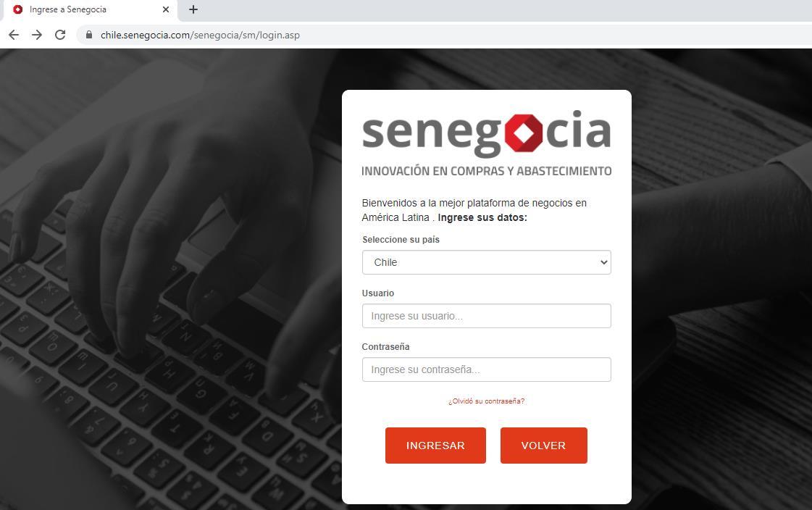Click the VOLVER button

tap(544, 446)
